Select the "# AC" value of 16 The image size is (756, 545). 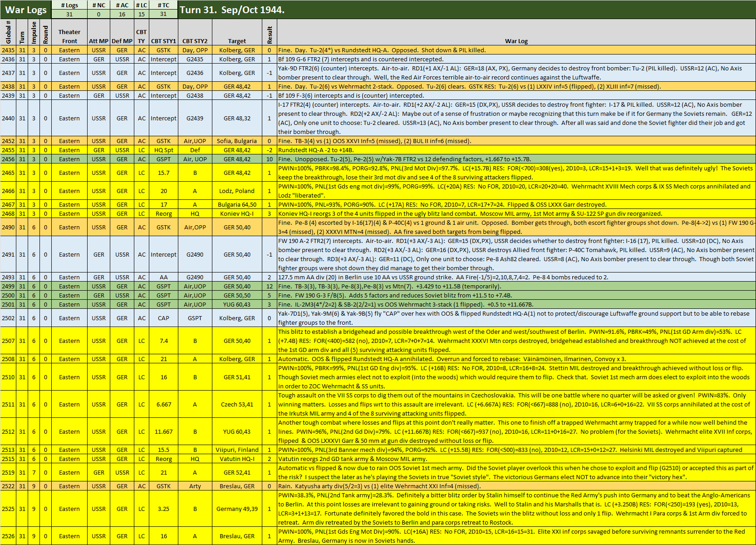tap(122, 14)
